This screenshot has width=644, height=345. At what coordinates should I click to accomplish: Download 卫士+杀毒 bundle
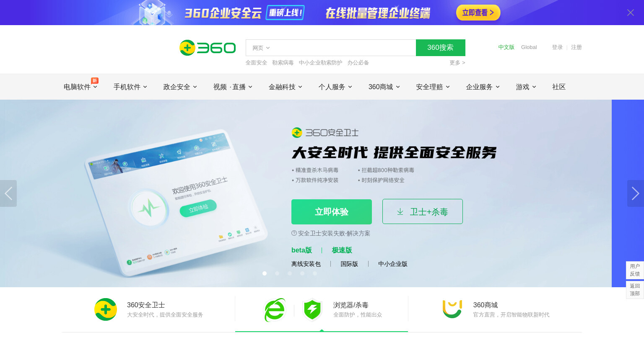click(x=423, y=211)
